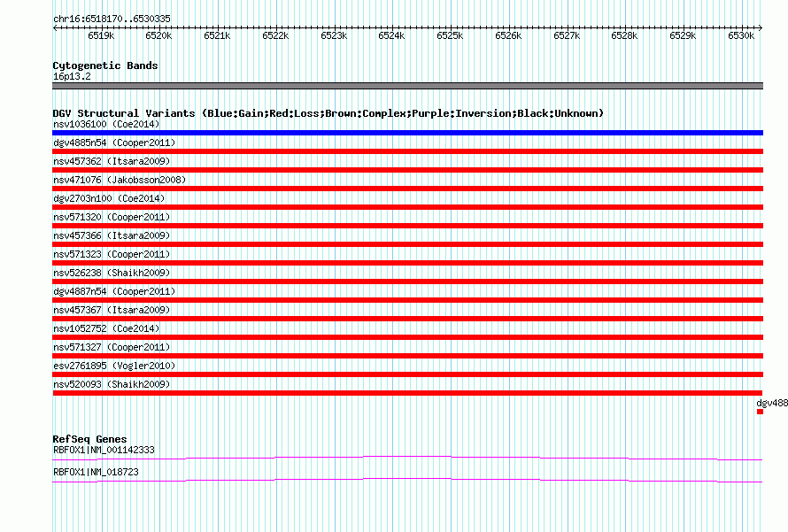Image resolution: width=788 pixels, height=532 pixels.
Task: Click nsv520093 (Shaikh2009) label
Action: [x=112, y=384]
